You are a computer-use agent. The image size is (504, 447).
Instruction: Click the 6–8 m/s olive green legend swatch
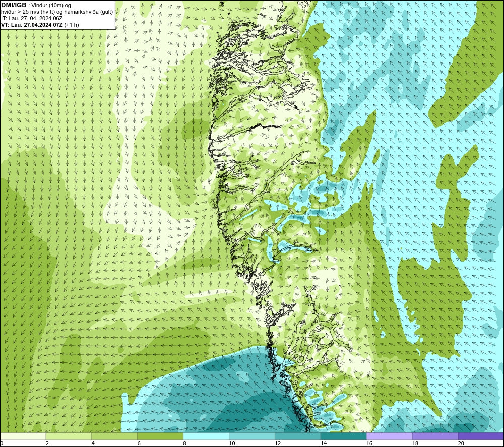click(160, 436)
